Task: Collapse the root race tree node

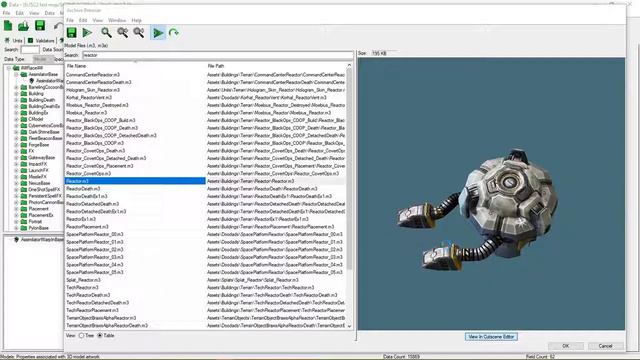Action: pos(9,68)
